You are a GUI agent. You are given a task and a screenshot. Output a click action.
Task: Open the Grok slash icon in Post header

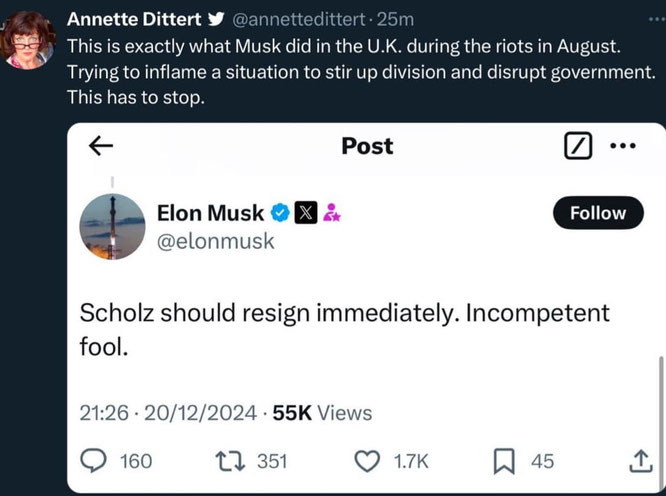[578, 146]
